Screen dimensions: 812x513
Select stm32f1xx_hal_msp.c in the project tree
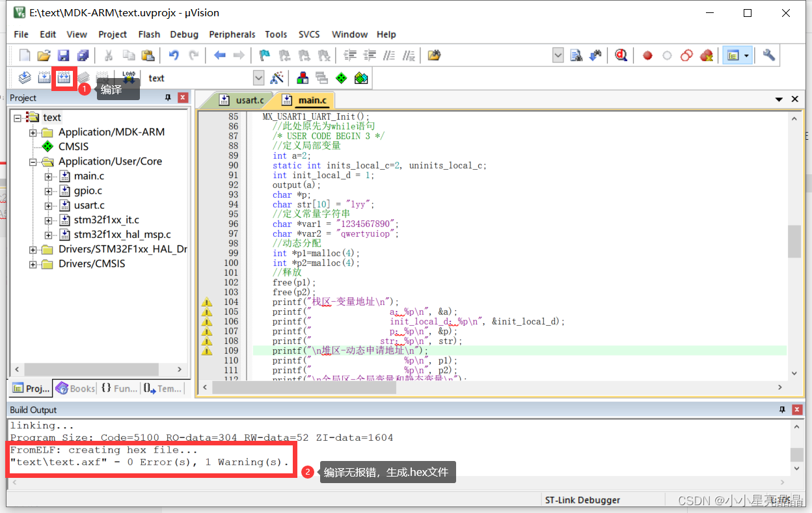coord(122,235)
